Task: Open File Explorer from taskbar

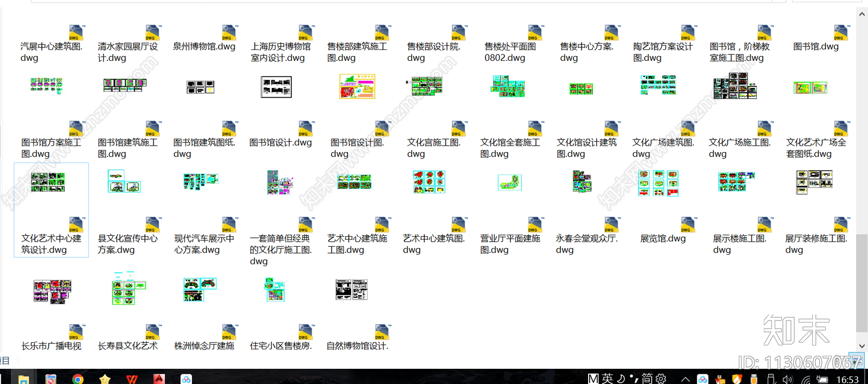Action: tap(23, 379)
